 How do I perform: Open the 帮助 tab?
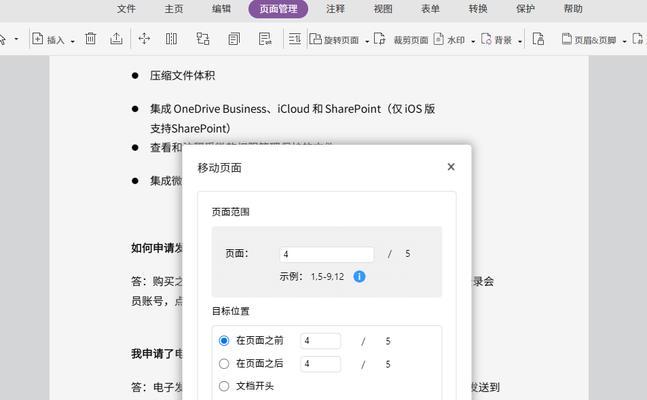[573, 9]
